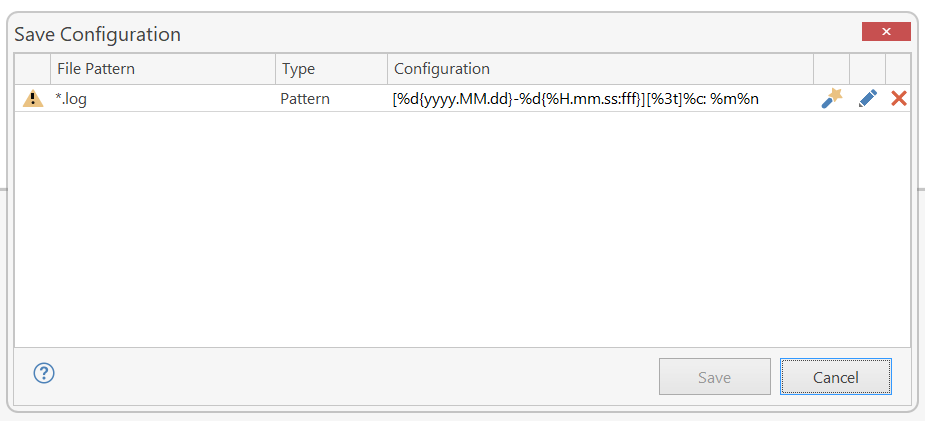Edit the *.log entry with pencil icon
The width and height of the screenshot is (925, 421).
click(868, 98)
